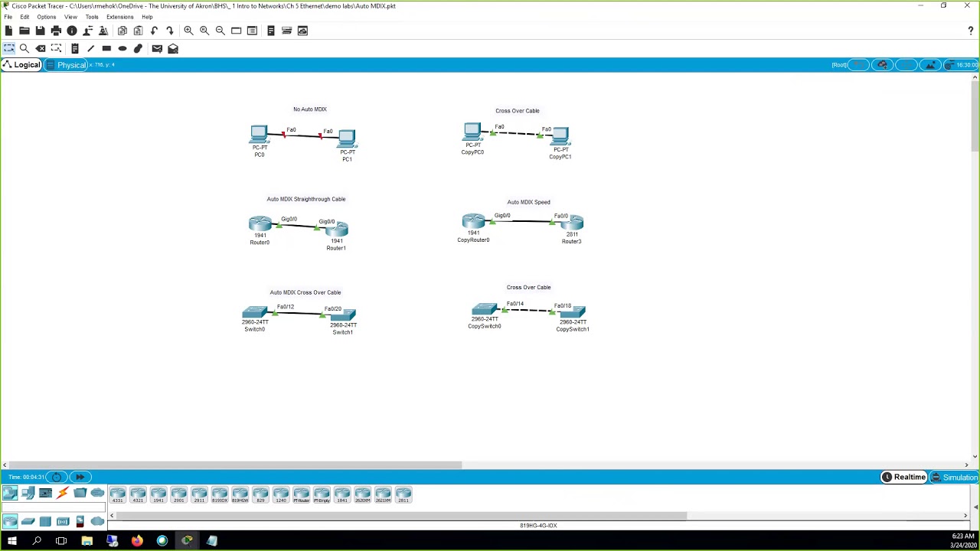Open File Explorer from taskbar
The image size is (980, 551).
pos(87,542)
